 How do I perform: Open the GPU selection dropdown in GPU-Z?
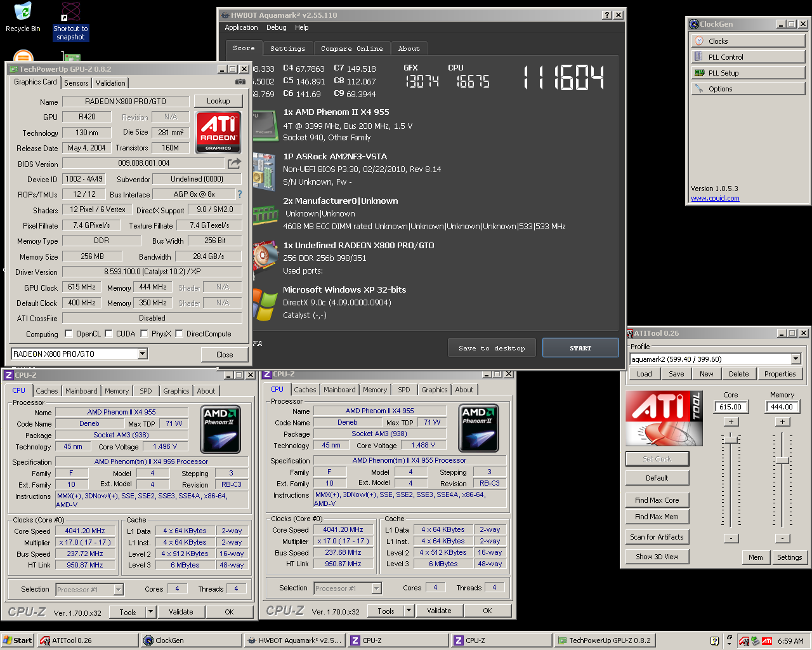pos(142,354)
